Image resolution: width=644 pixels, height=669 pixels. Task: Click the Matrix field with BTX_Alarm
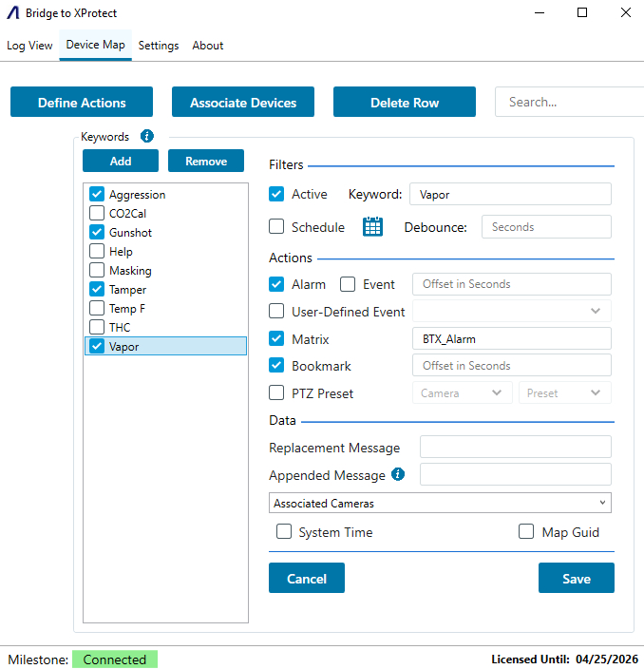click(x=512, y=338)
